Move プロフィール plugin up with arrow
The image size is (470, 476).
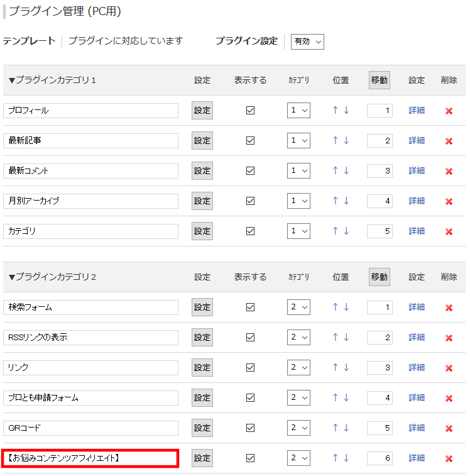click(335, 110)
